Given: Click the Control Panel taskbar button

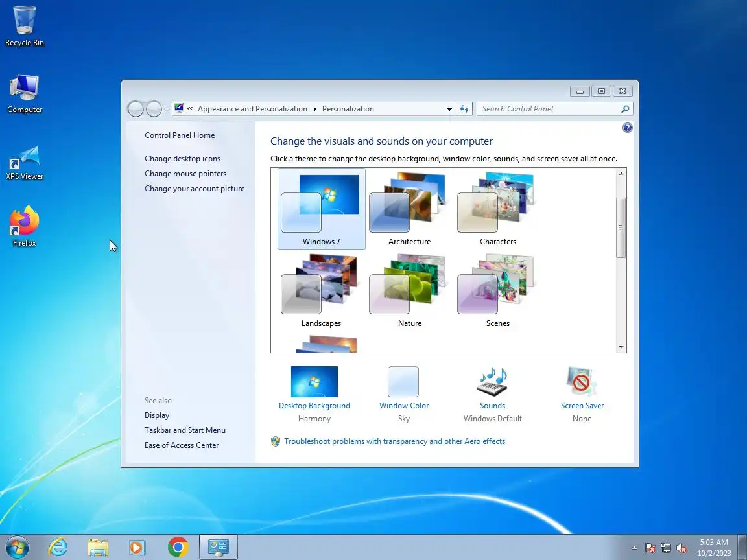Looking at the screenshot, I should (219, 547).
